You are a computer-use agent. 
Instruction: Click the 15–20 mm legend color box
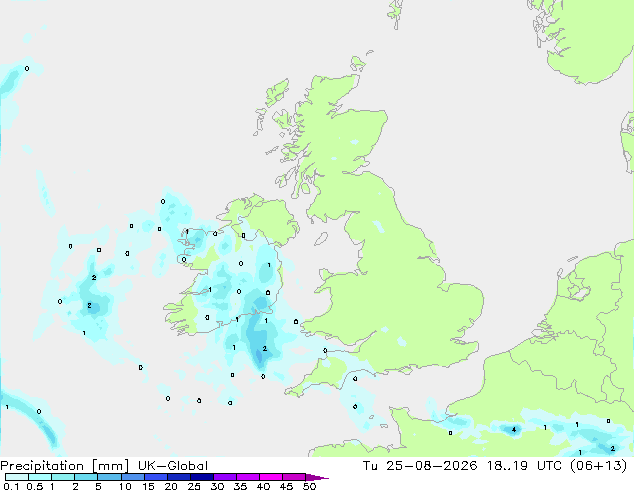click(x=156, y=477)
